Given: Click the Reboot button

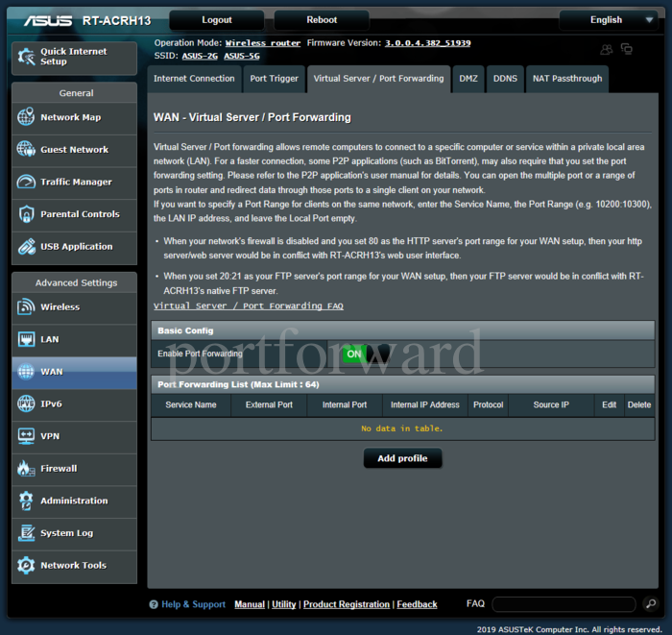Looking at the screenshot, I should tap(322, 19).
